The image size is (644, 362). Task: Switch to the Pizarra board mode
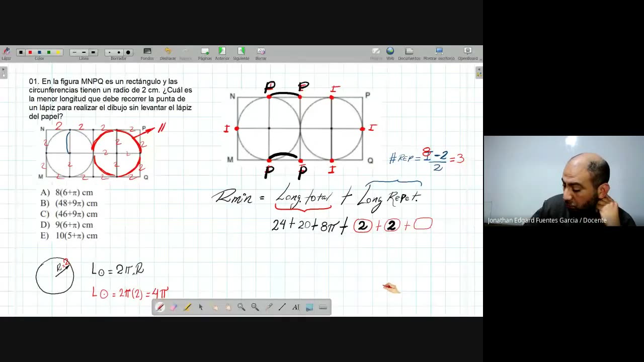(x=376, y=53)
